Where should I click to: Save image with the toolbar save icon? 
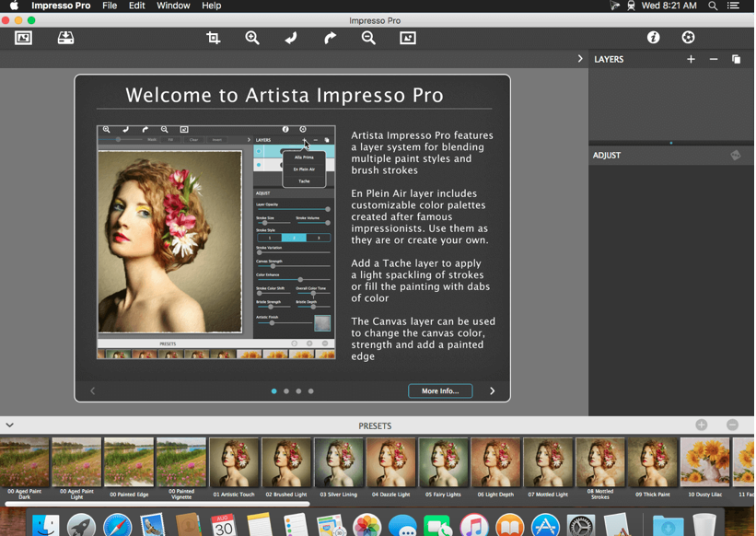coord(65,38)
